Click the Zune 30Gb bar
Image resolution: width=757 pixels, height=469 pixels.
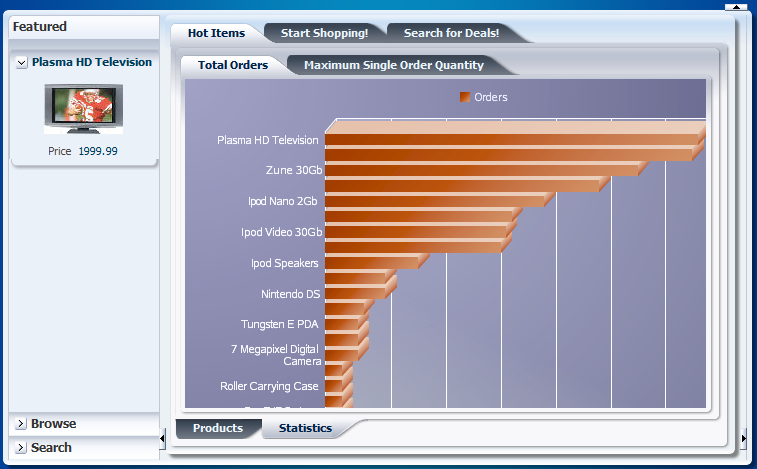tap(481, 170)
